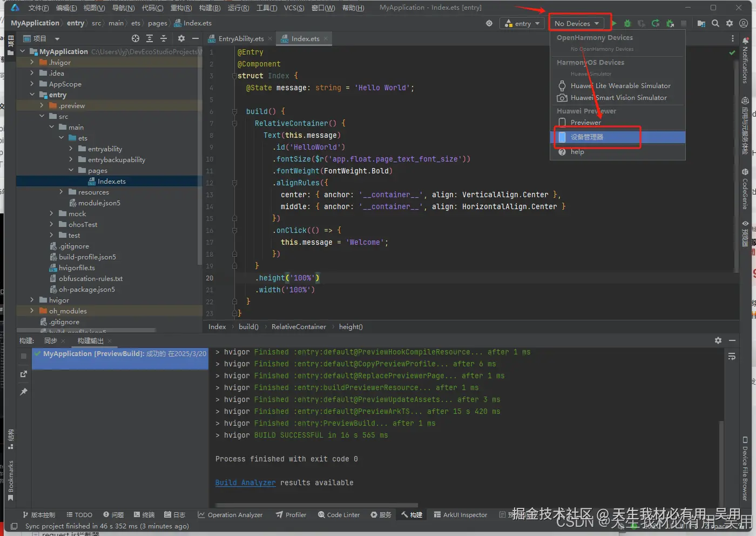The height and width of the screenshot is (536, 756).
Task: Click the green Debug bug icon
Action: coord(627,23)
